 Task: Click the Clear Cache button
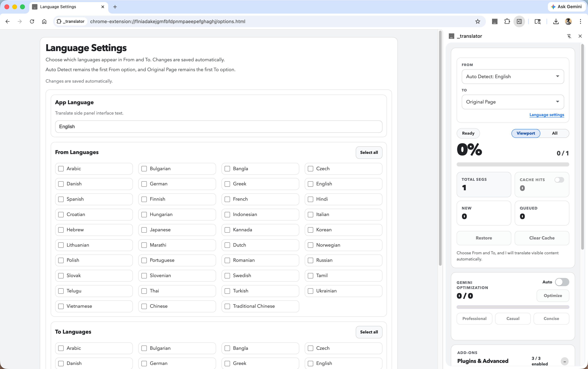pos(542,238)
